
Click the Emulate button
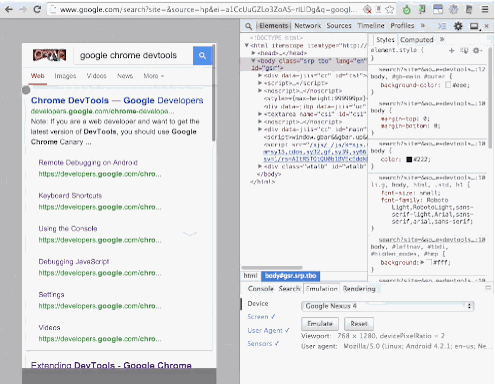tap(320, 323)
